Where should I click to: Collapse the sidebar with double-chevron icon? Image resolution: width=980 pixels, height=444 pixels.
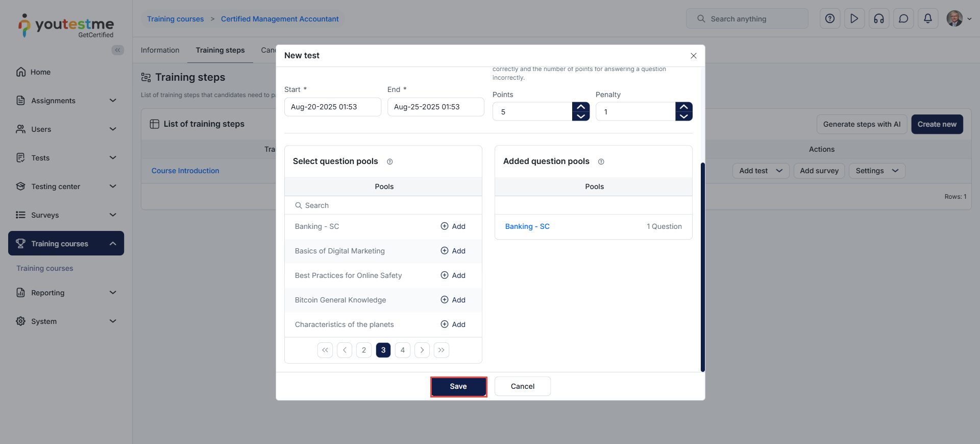(118, 50)
